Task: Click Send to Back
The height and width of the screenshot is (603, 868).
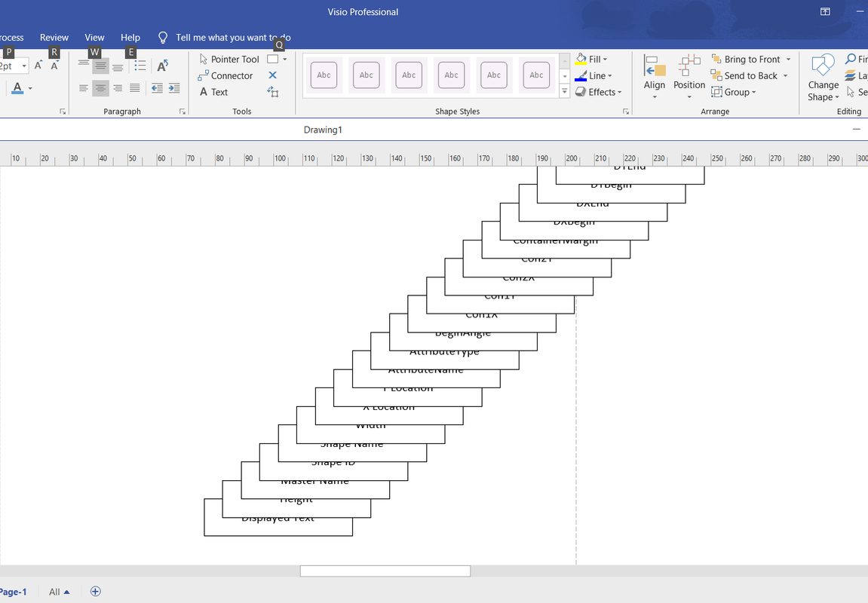Action: [x=745, y=76]
